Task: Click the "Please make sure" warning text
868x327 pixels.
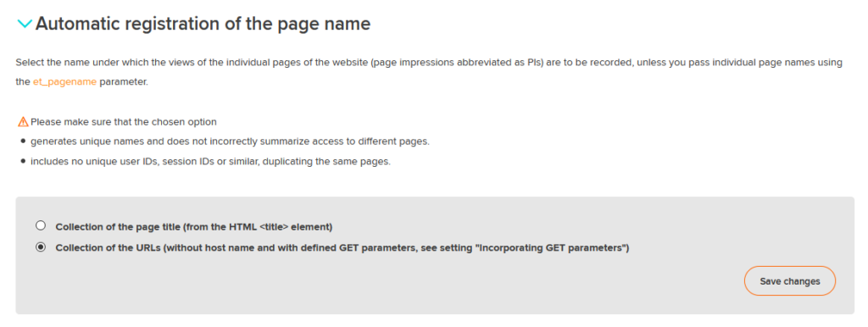Action: pyautogui.click(x=124, y=122)
